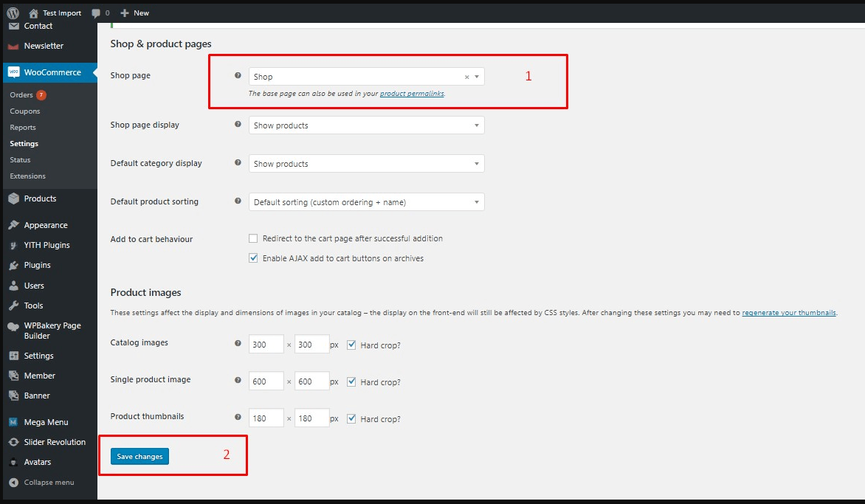Click the Single product image height field

(311, 381)
